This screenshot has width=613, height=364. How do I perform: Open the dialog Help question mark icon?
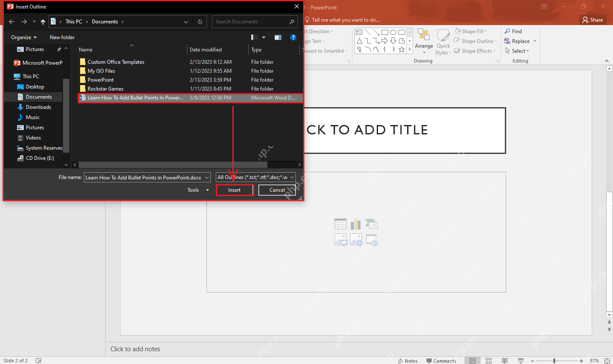click(x=293, y=37)
